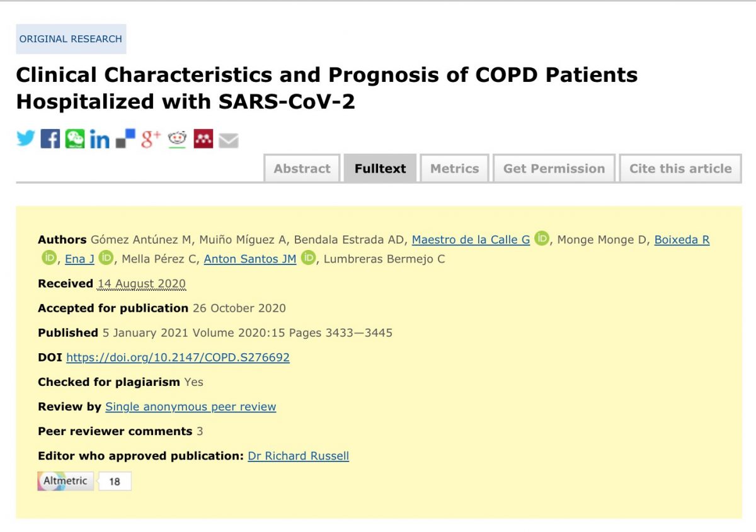Open author Boixeda R link
Screen dimensions: 756x532
[x=682, y=240]
